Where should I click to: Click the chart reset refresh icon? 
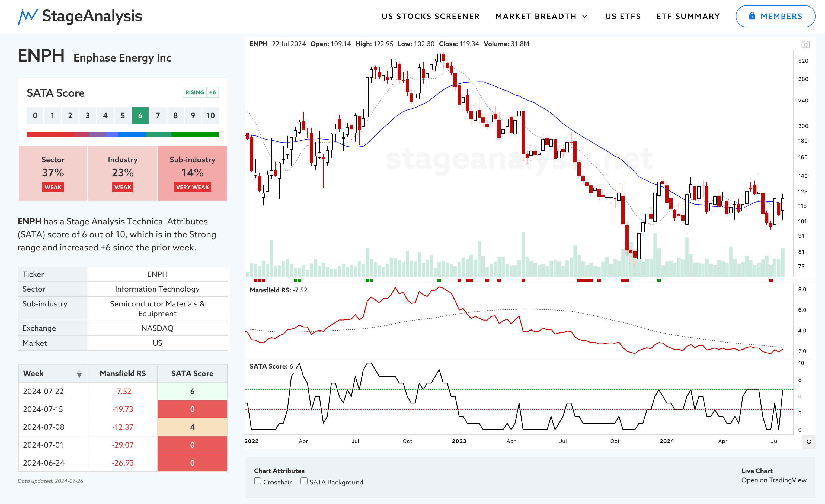[809, 441]
